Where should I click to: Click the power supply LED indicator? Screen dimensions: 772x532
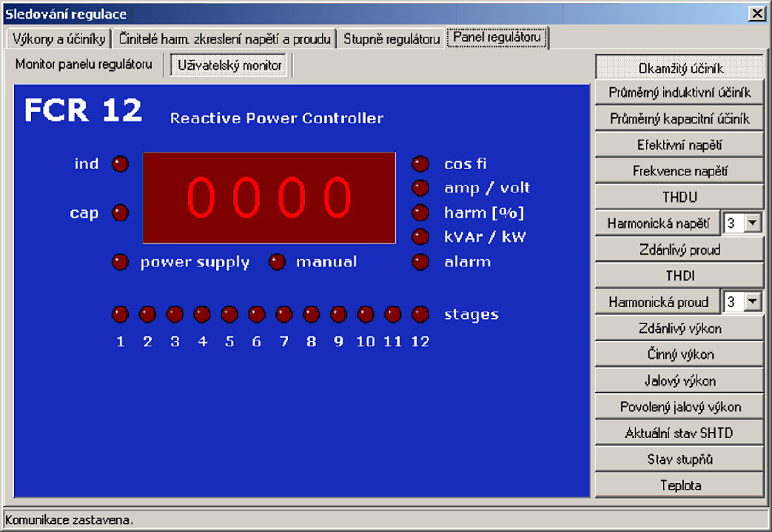[120, 262]
